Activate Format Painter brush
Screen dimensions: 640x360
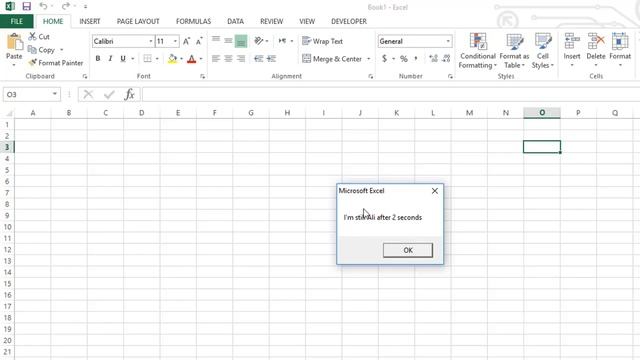(x=56, y=63)
